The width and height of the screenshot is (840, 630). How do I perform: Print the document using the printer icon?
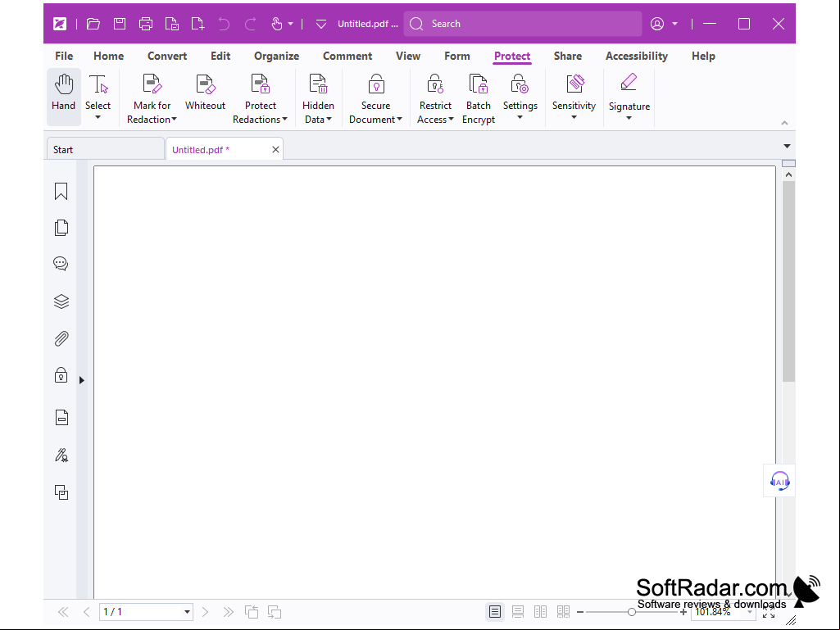[146, 24]
